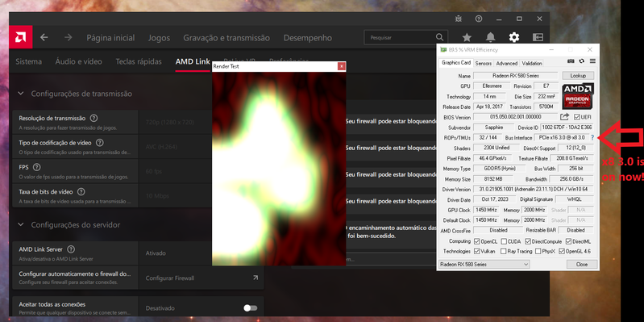Click the Lookup button in GPU-Z
Viewport: 644px width, 322px height.
click(578, 76)
